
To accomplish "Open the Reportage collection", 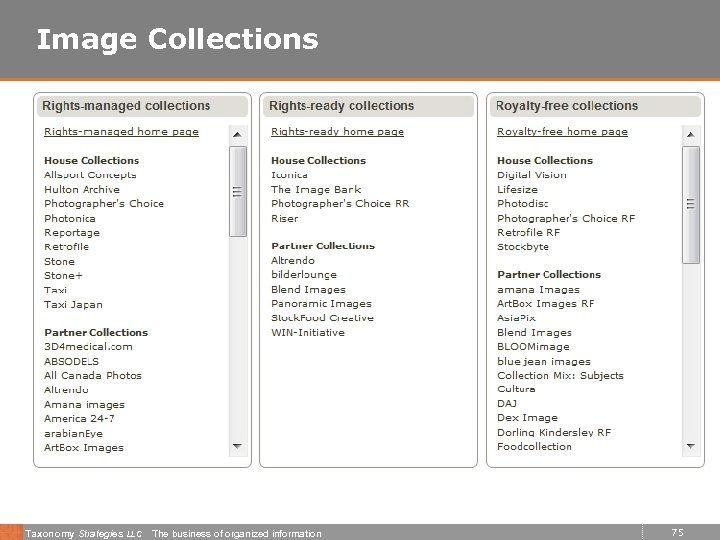I will coord(72,233).
